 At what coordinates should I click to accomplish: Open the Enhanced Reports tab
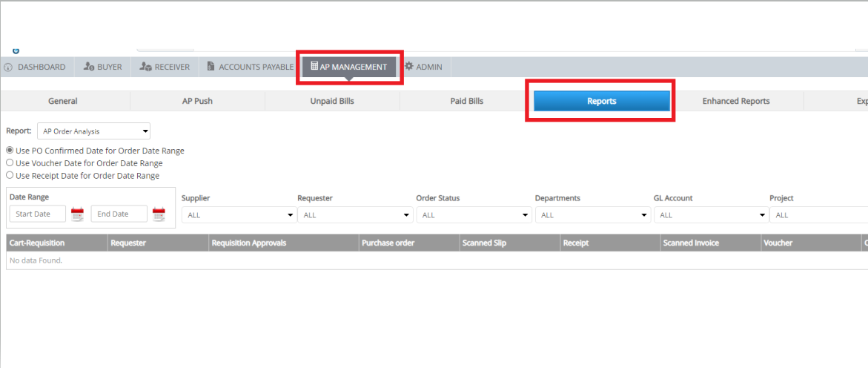pyautogui.click(x=735, y=101)
